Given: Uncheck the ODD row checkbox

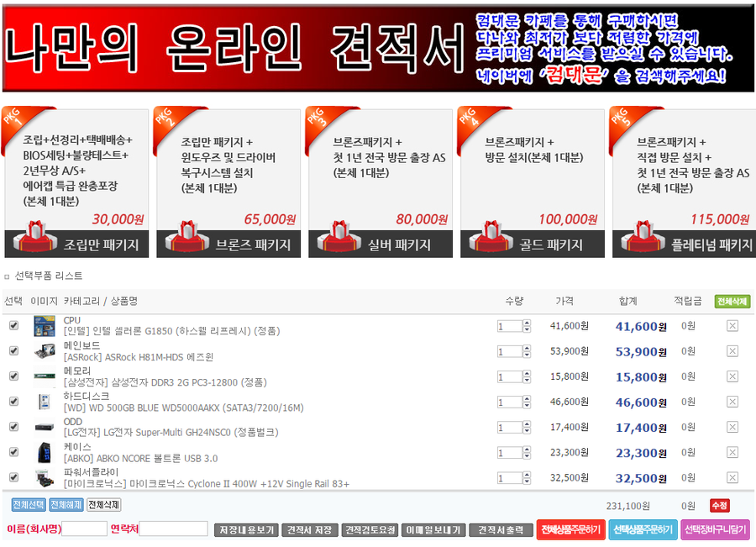Looking at the screenshot, I should click(x=14, y=427).
